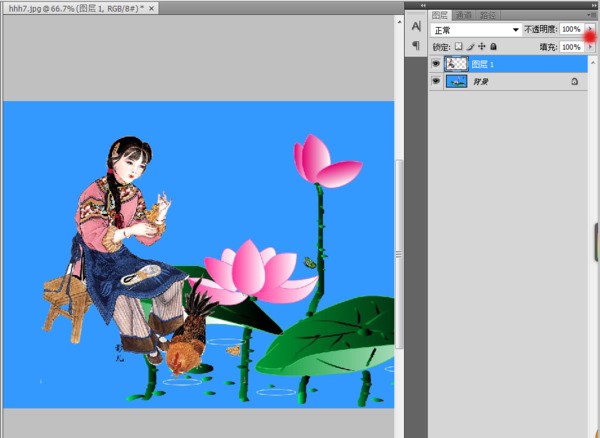Click the 图层 1 layer name
This screenshot has width=600, height=438.
(x=482, y=64)
